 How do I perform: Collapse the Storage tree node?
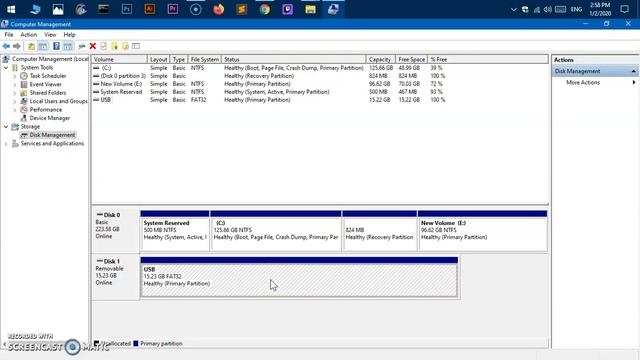6,127
